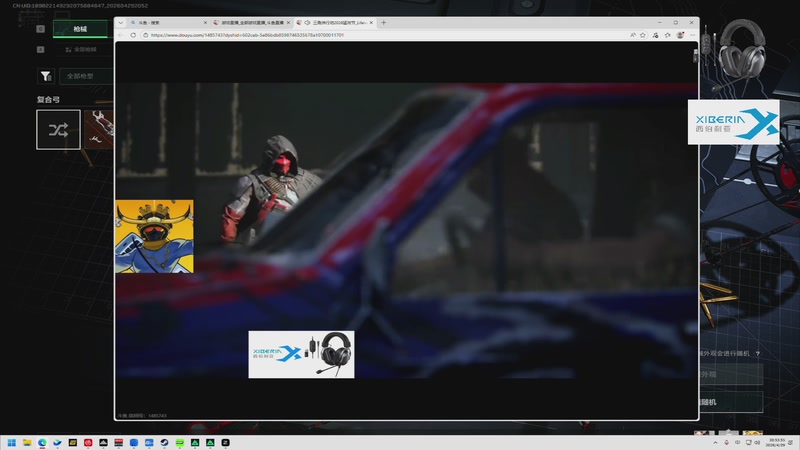Viewport: 800px width, 450px height.
Task: Click the browser page vertical scrollbar thumb
Action: coord(695,57)
